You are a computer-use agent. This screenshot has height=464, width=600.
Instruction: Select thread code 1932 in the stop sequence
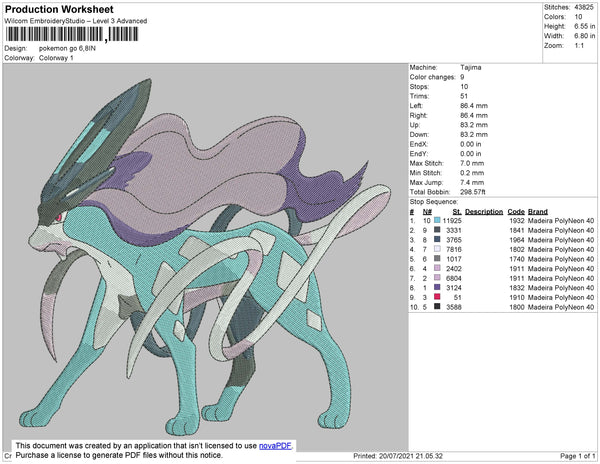(x=517, y=221)
